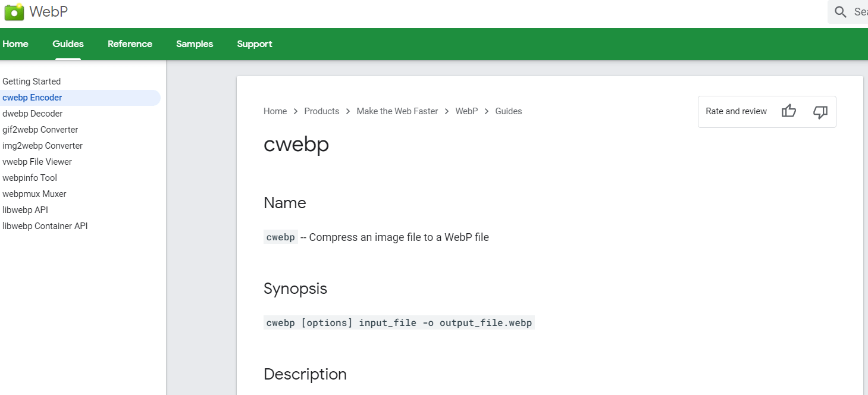Open dwebp Decoder guide
Screen dimensions: 868x395
click(32, 114)
